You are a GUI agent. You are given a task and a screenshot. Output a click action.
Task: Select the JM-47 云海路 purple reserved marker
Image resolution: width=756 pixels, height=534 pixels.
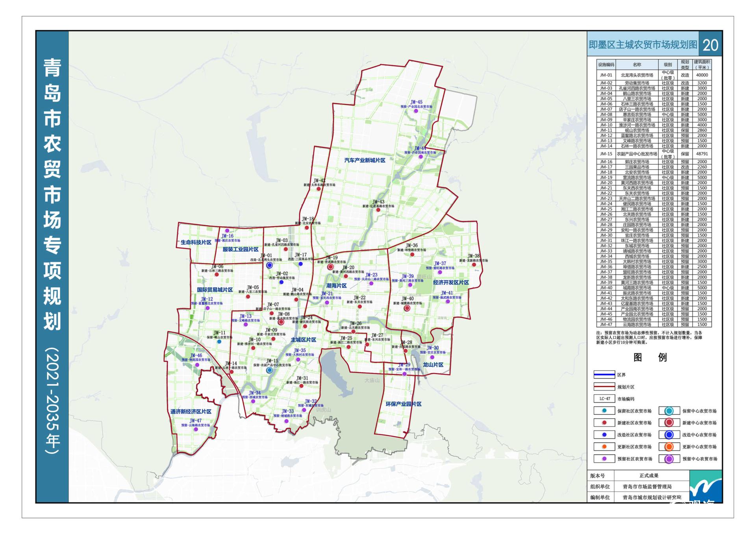click(196, 429)
